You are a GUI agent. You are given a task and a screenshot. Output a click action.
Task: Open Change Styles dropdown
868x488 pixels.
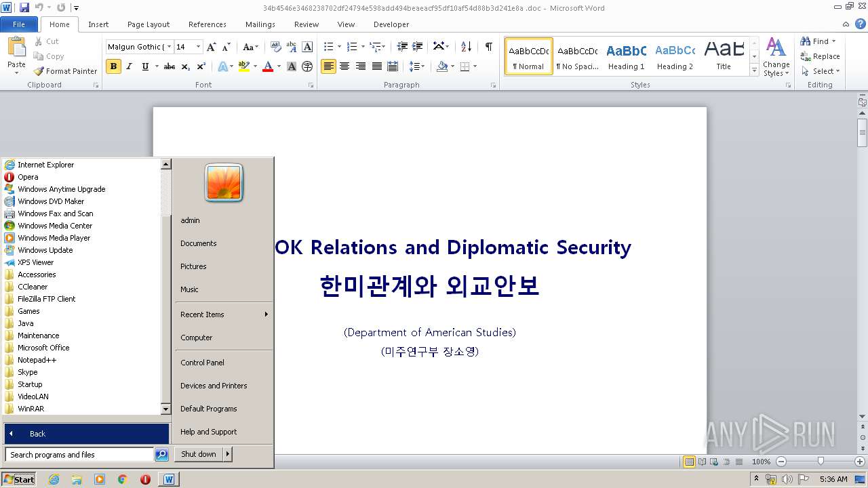[776, 57]
